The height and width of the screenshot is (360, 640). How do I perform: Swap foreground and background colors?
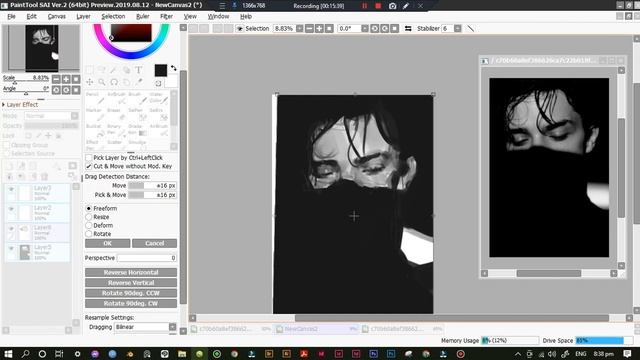(x=173, y=68)
